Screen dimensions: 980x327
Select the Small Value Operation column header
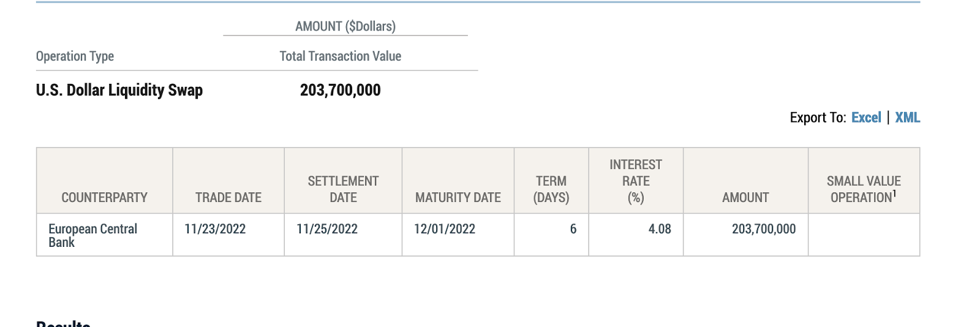(864, 189)
